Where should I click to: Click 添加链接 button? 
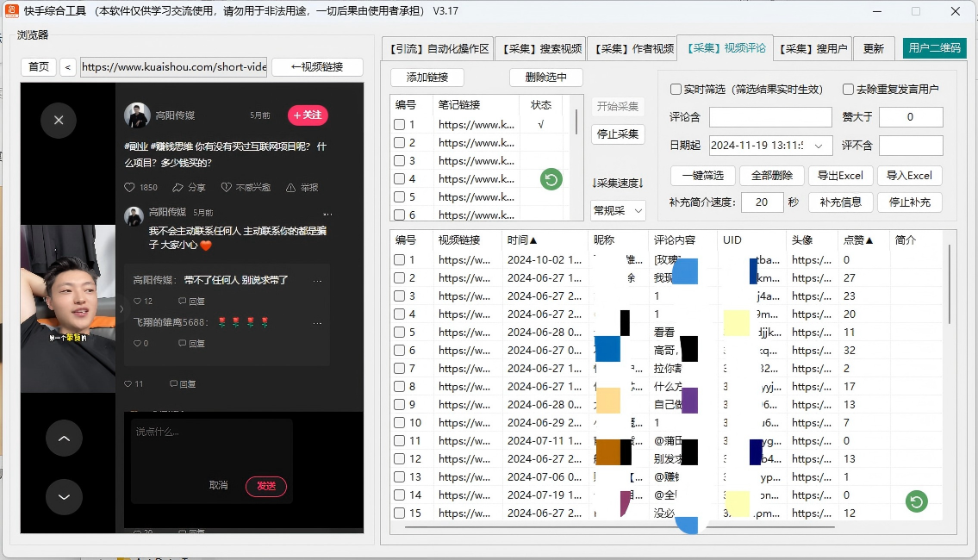(427, 78)
